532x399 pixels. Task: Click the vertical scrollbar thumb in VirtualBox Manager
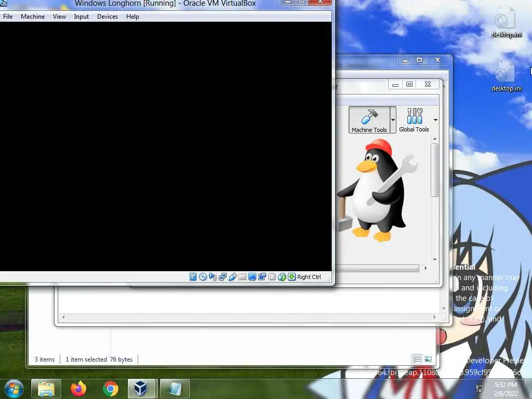click(435, 170)
